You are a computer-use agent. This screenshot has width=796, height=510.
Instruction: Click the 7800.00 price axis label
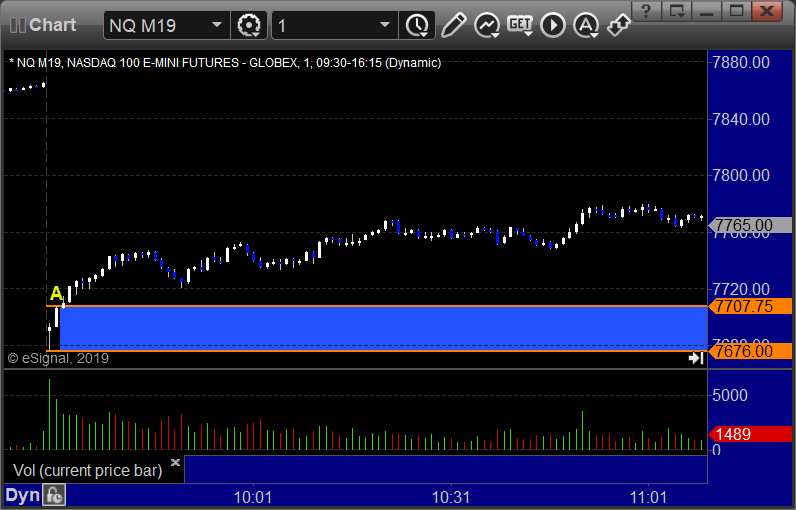[x=741, y=176]
